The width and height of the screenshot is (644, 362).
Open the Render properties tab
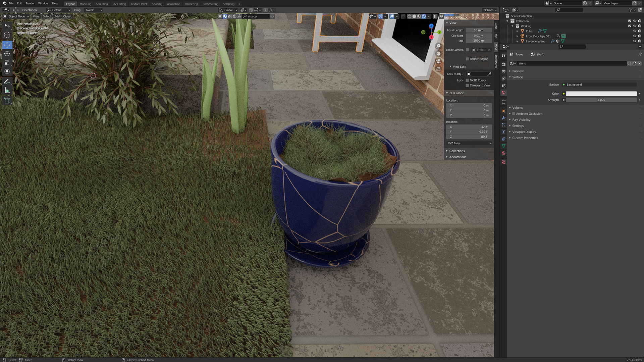pos(503,64)
